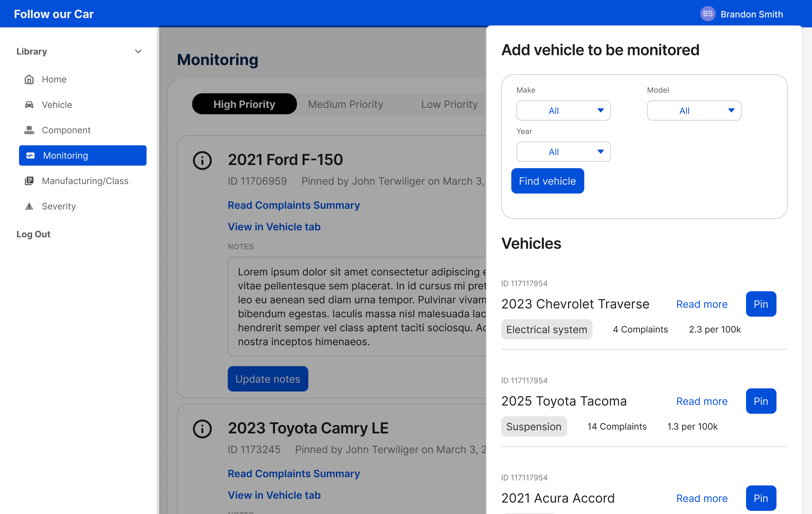Click the Component icon in the sidebar

coord(29,130)
